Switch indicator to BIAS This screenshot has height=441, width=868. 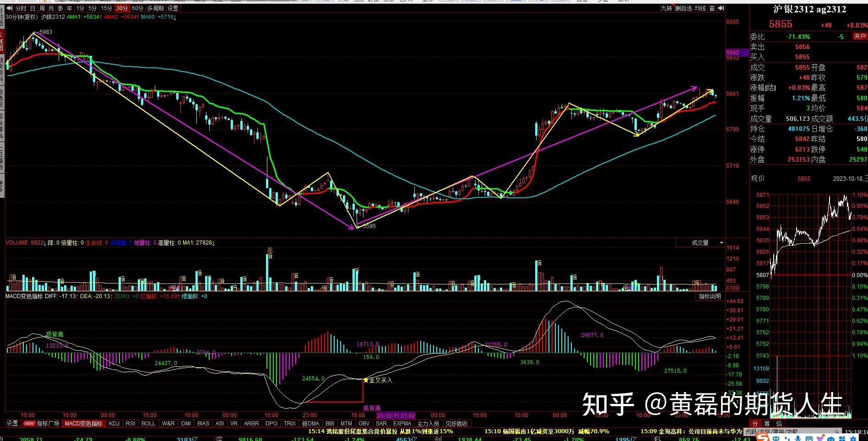(x=203, y=424)
